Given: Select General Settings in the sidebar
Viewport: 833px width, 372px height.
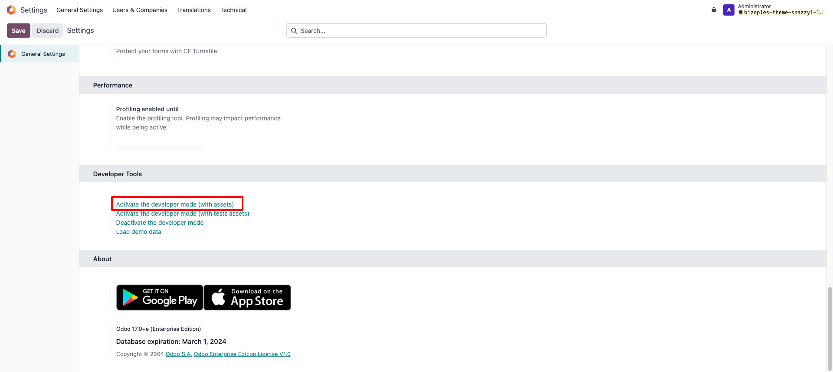Looking at the screenshot, I should coord(40,54).
